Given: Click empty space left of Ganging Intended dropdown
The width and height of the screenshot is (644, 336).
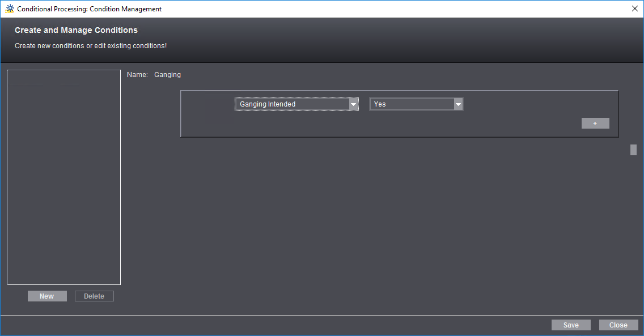Looking at the screenshot, I should (x=207, y=105).
